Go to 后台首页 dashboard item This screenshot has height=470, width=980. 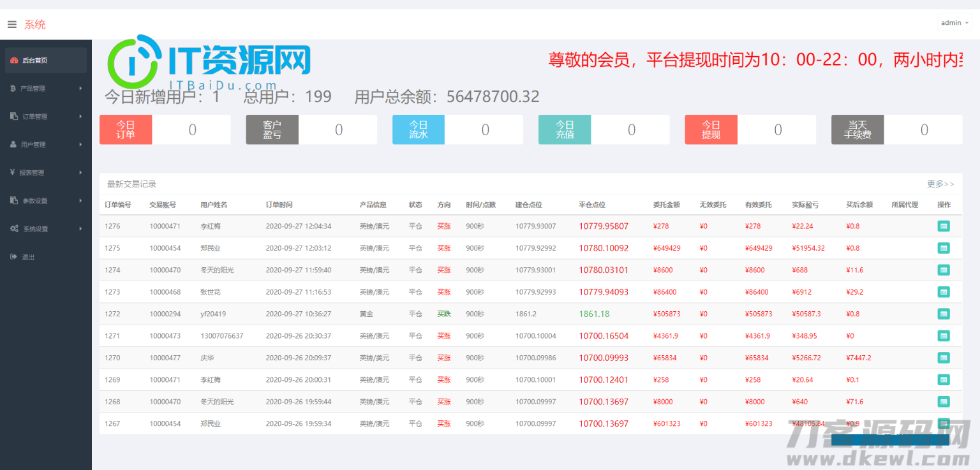coord(46,61)
